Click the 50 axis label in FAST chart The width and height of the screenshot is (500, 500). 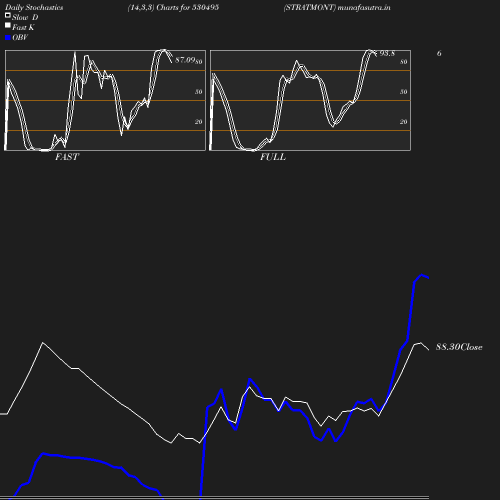tap(199, 92)
